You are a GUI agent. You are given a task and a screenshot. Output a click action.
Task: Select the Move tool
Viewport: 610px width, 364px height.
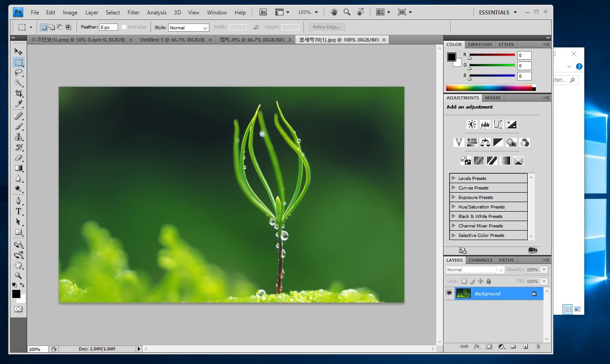coord(19,52)
